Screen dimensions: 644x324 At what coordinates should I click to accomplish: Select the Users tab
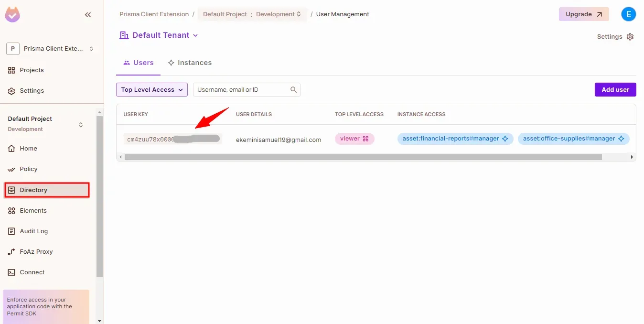click(x=139, y=63)
